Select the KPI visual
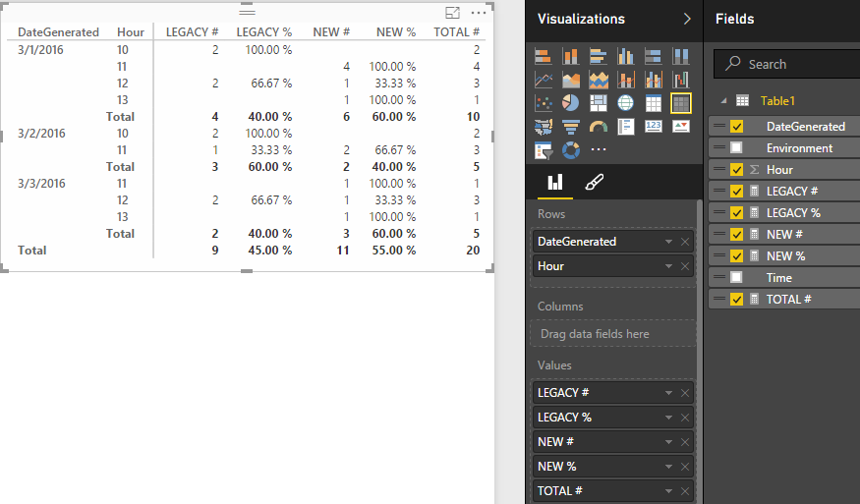860x504 pixels. tap(680, 127)
